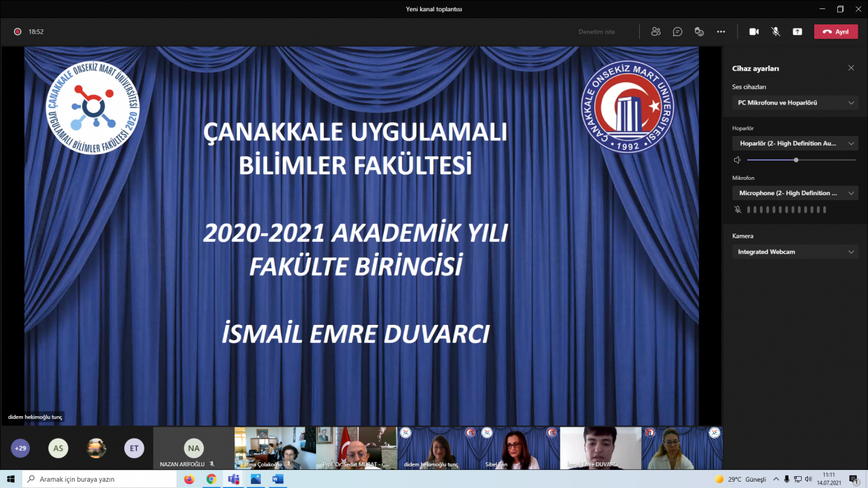
Task: Select the participant with the photo avatar
Action: [x=96, y=448]
